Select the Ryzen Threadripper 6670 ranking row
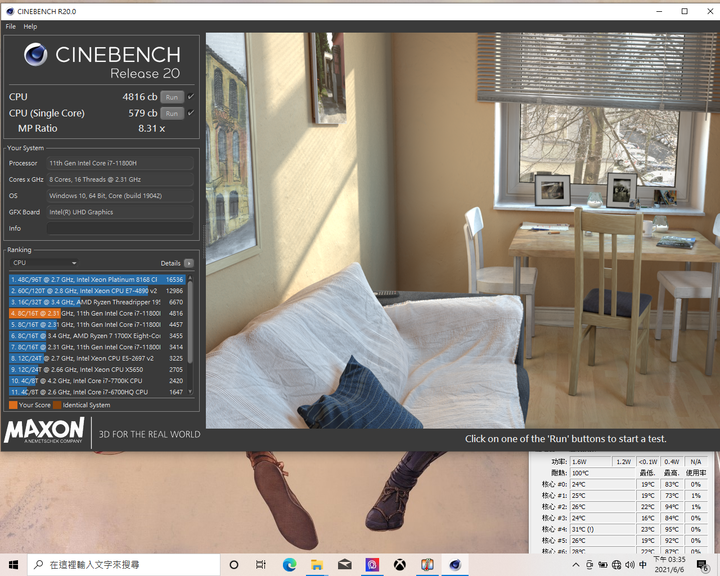Viewport: 720px width, 576px height. (97, 302)
